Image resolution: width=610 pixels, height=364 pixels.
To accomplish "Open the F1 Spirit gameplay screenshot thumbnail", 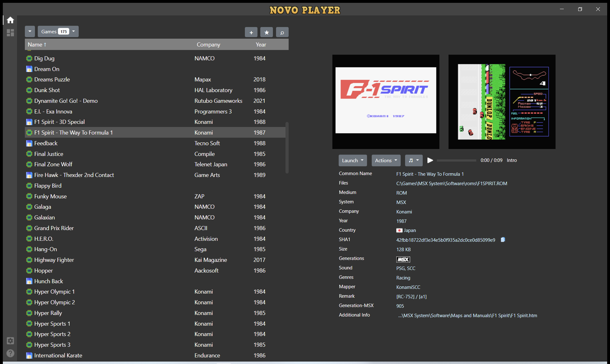I will click(502, 102).
